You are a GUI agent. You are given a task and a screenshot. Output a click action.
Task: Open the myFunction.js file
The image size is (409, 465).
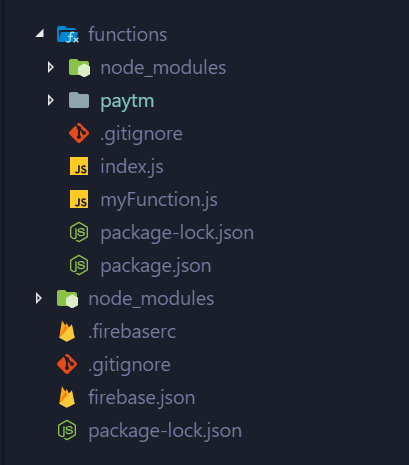pos(159,200)
